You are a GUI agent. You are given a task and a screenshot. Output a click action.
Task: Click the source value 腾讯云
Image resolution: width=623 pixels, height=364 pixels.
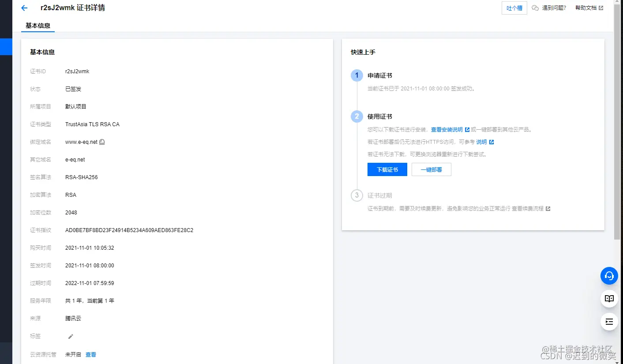(x=73, y=319)
